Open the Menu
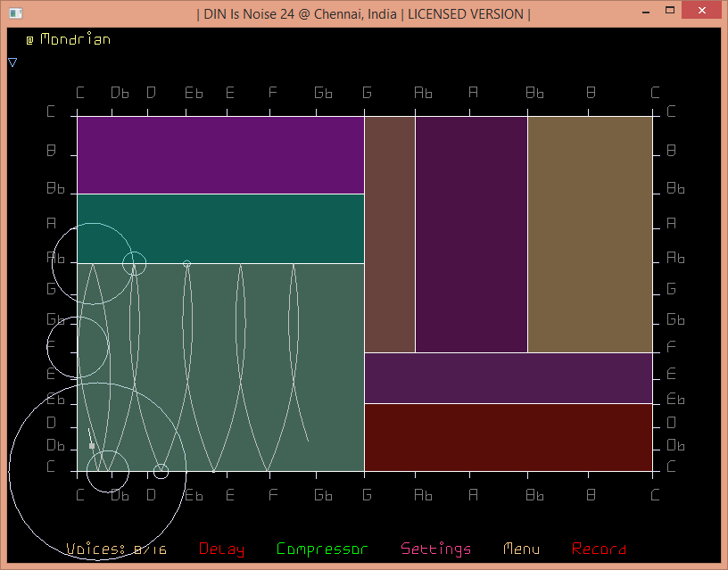The height and width of the screenshot is (570, 728). tap(521, 549)
